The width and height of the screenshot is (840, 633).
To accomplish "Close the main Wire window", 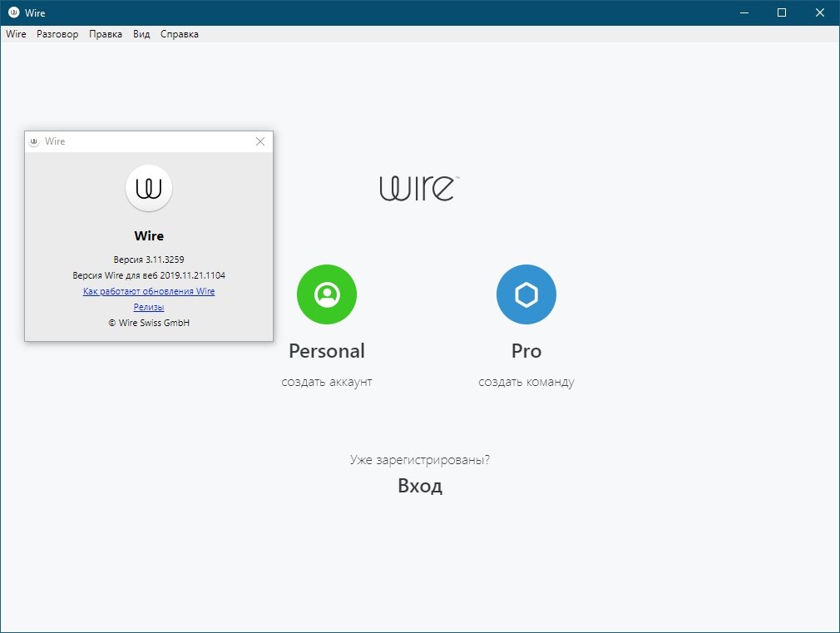I will 820,12.
